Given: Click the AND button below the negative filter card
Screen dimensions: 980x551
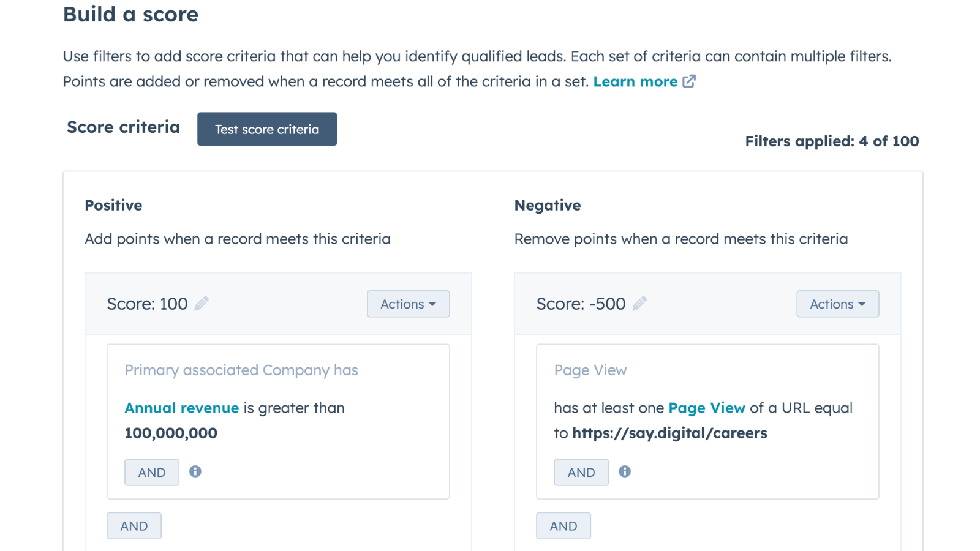Looking at the screenshot, I should tap(563, 526).
